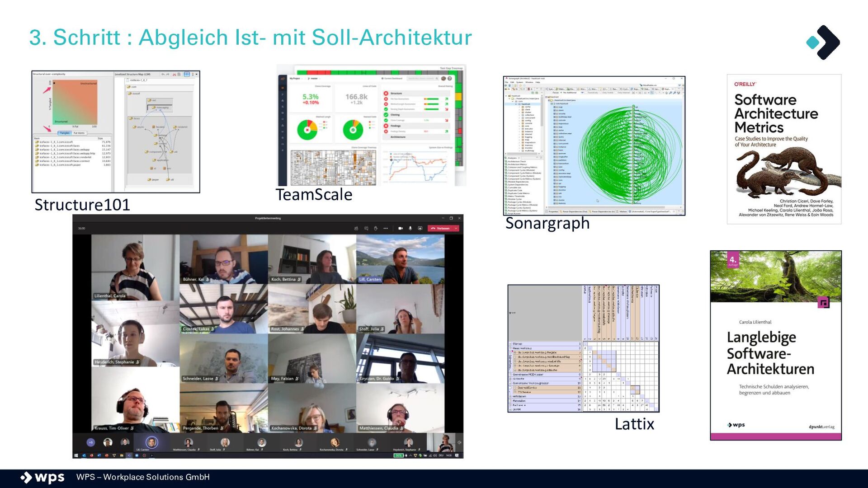Click the share screen icon
The width and height of the screenshot is (868, 488).
tap(420, 228)
